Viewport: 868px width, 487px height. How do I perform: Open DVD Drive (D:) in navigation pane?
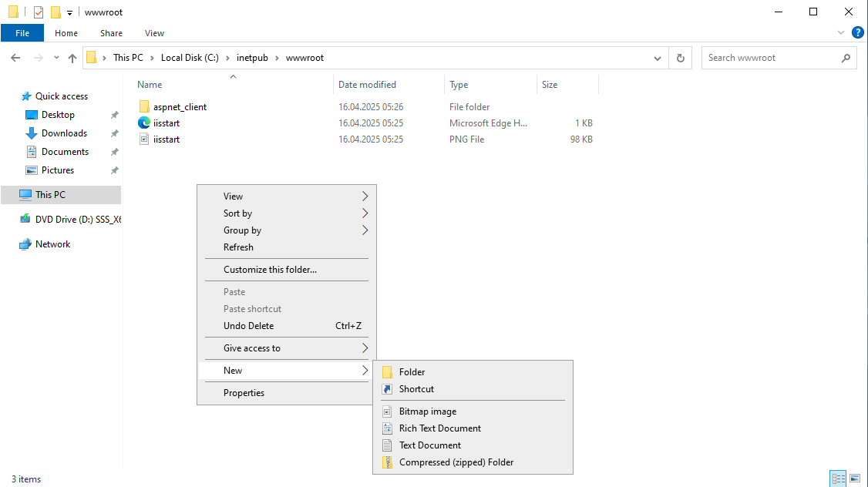point(78,220)
